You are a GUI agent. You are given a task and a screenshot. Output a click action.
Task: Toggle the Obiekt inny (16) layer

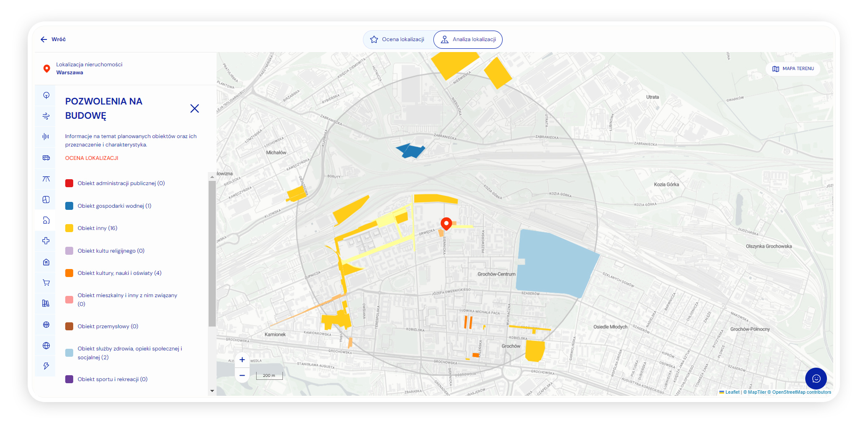coord(97,228)
